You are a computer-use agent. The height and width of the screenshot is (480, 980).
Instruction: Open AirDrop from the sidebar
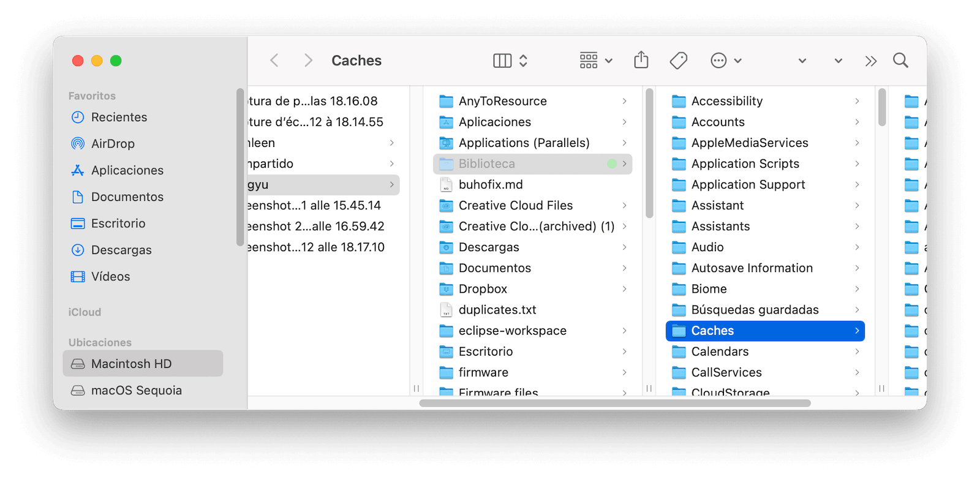click(x=113, y=144)
